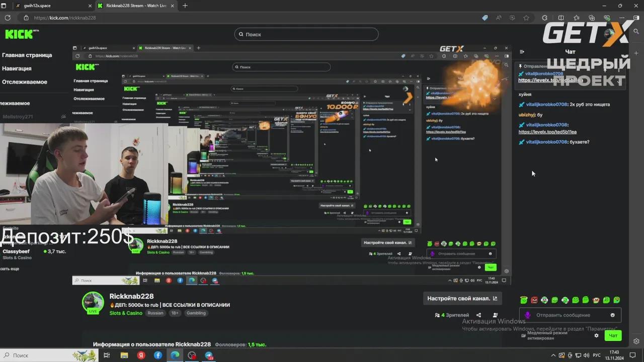This screenshot has width=644, height=362.
Task: Show hidden system tray icons
Action: pyautogui.click(x=553, y=355)
